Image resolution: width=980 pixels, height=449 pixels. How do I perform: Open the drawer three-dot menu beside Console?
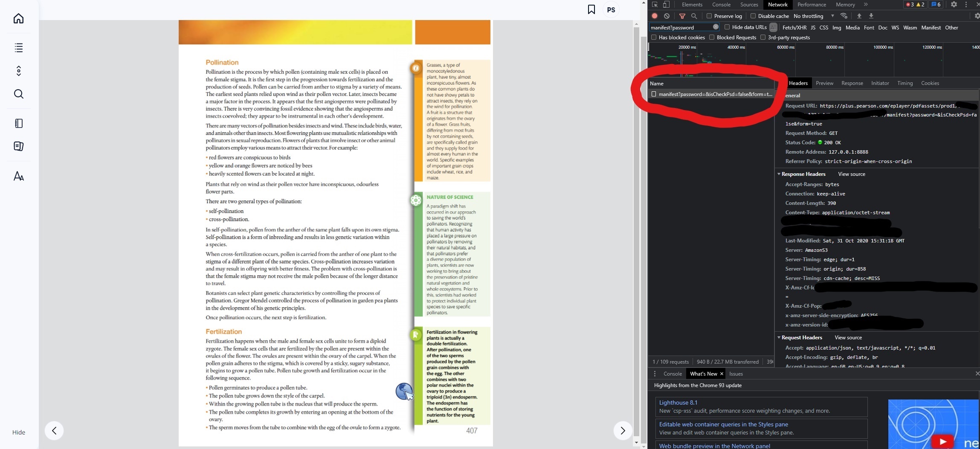pyautogui.click(x=655, y=374)
